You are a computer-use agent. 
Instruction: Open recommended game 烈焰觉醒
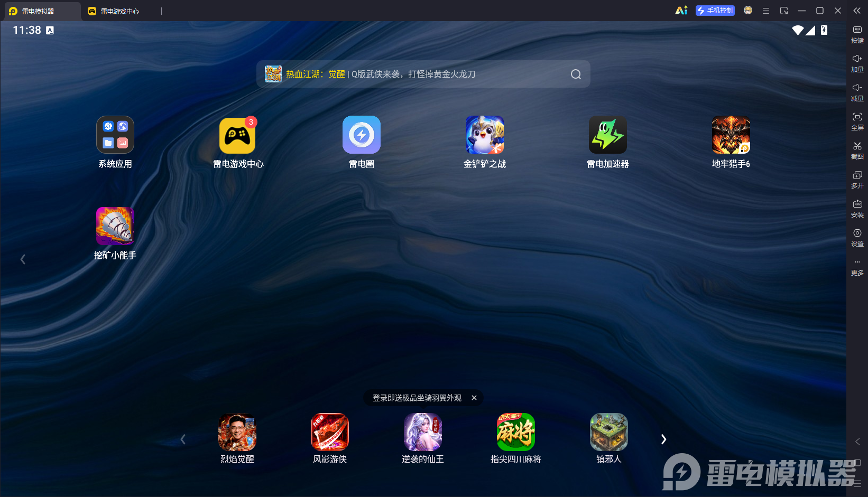(x=237, y=432)
